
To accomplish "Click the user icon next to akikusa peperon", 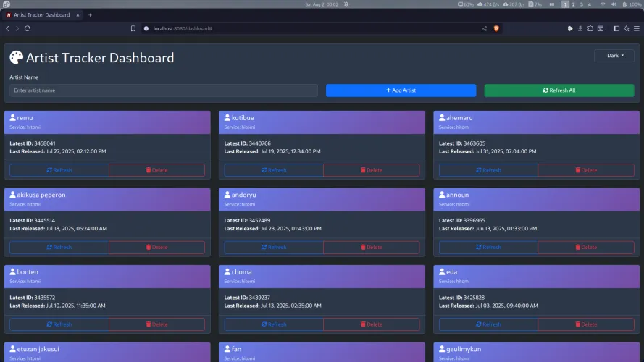I will click(x=13, y=195).
